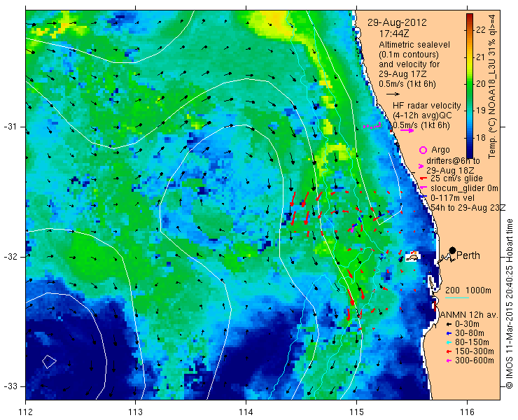Screen dimensions: 518x420
Task: Click longitude axis label '115'
Action: pos(356,412)
